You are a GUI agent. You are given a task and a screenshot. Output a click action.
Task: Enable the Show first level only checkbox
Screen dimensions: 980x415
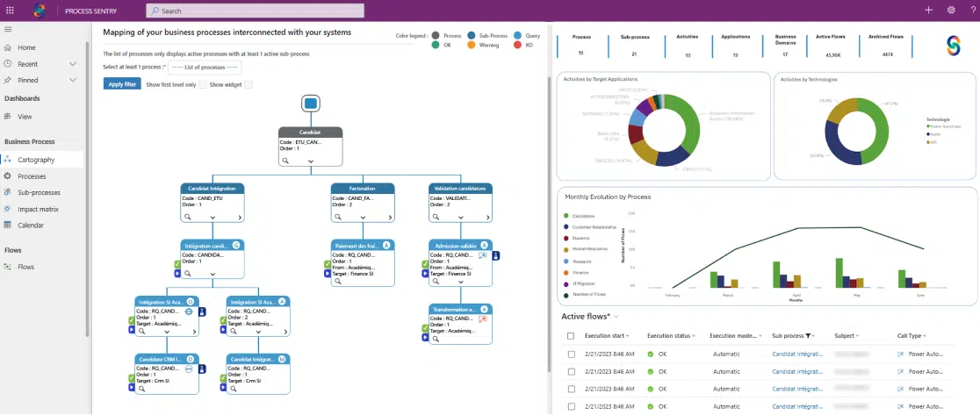pos(203,84)
